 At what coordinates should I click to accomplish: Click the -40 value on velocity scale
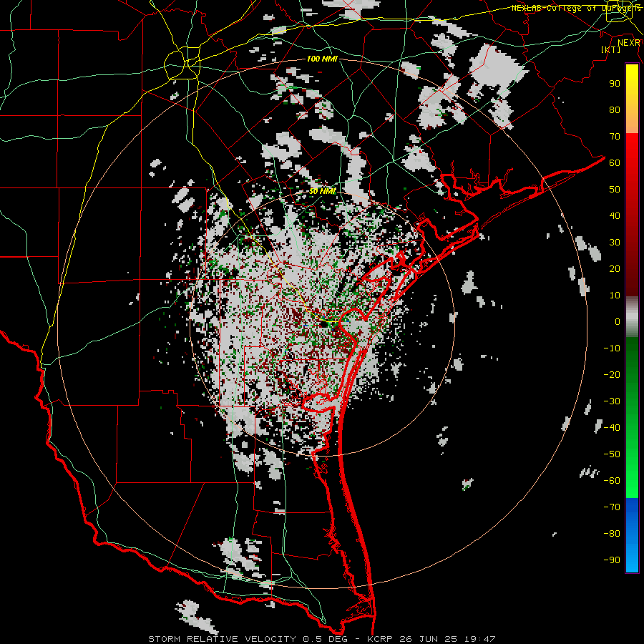click(x=612, y=428)
